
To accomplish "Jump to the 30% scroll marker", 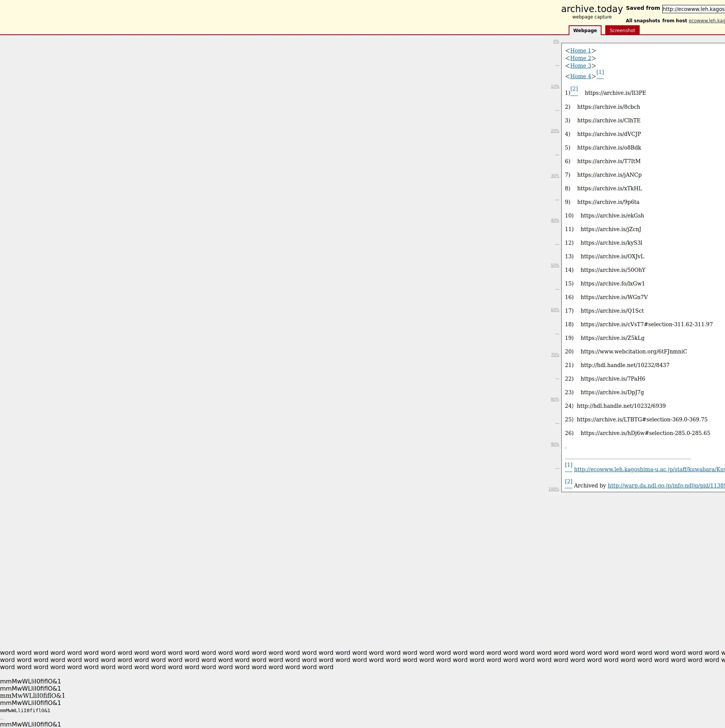I will click(x=555, y=176).
